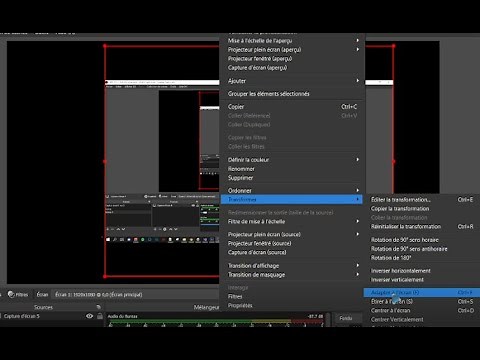The image size is (480, 360).
Task: Choose Inverser verticalement
Action: pos(422,280)
